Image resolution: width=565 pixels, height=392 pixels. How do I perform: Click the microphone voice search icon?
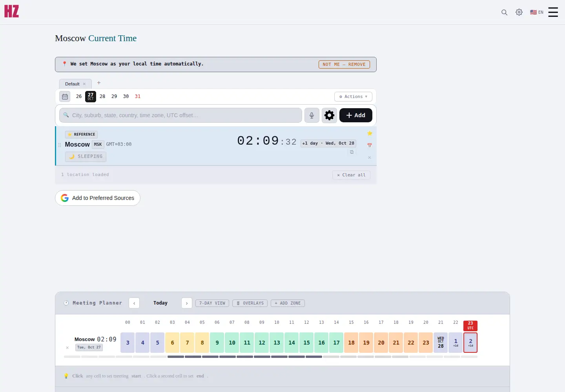[312, 115]
